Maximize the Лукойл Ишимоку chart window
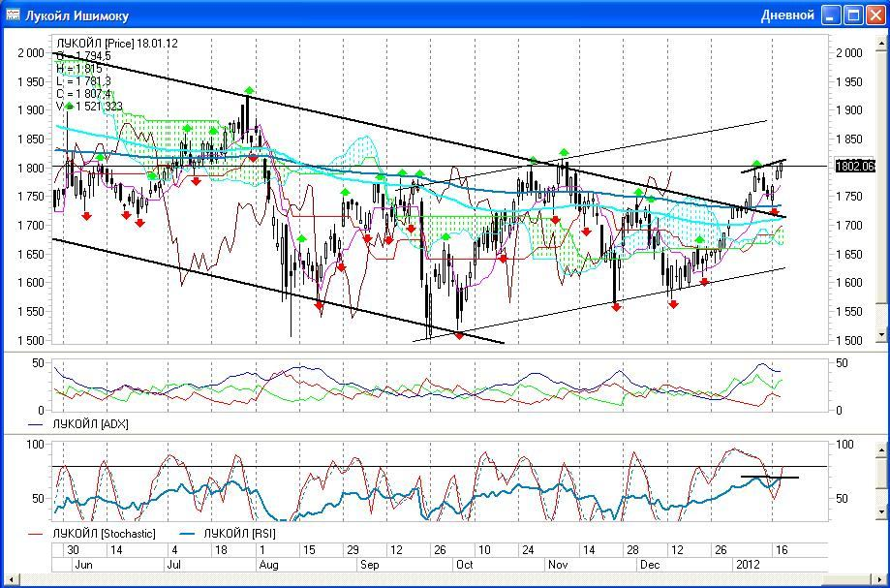 (x=853, y=15)
